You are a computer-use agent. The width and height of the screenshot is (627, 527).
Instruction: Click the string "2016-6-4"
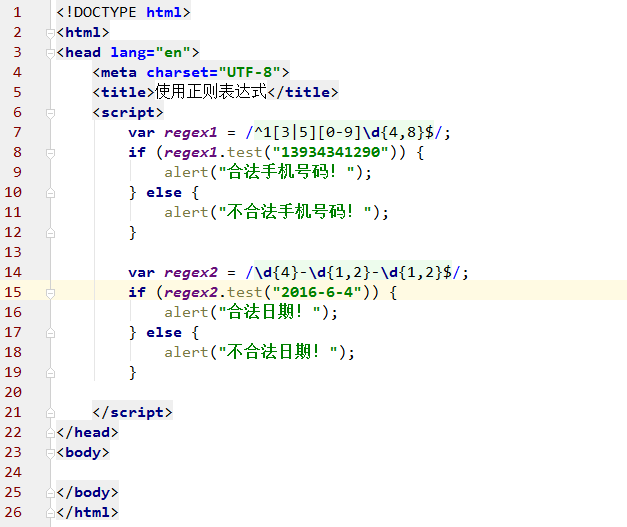pos(317,292)
